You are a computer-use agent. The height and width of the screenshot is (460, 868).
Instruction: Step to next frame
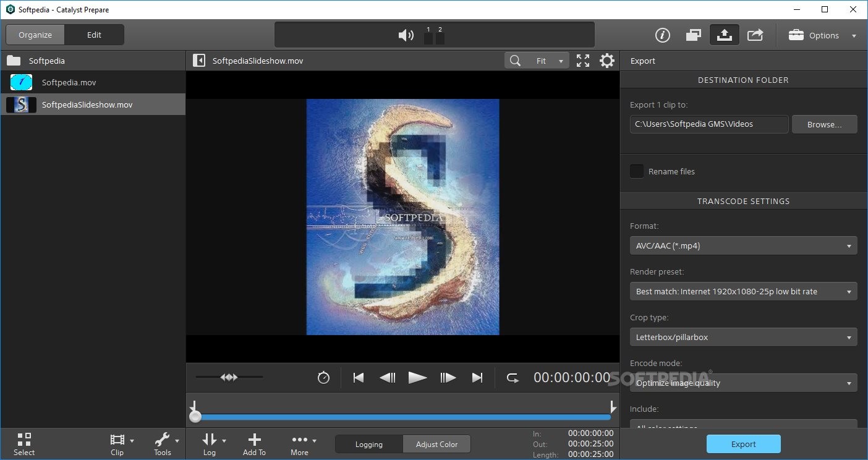(448, 378)
